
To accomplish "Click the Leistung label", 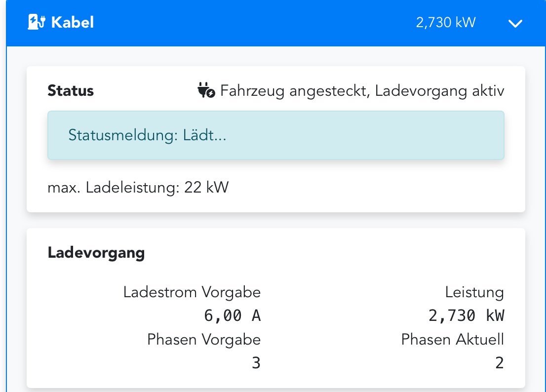I will tap(474, 292).
